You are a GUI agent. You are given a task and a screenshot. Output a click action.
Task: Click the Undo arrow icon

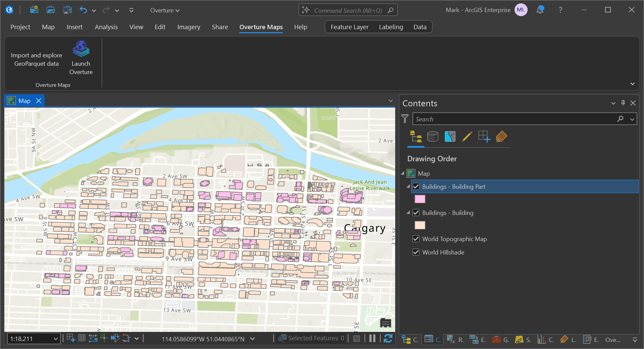tap(83, 10)
